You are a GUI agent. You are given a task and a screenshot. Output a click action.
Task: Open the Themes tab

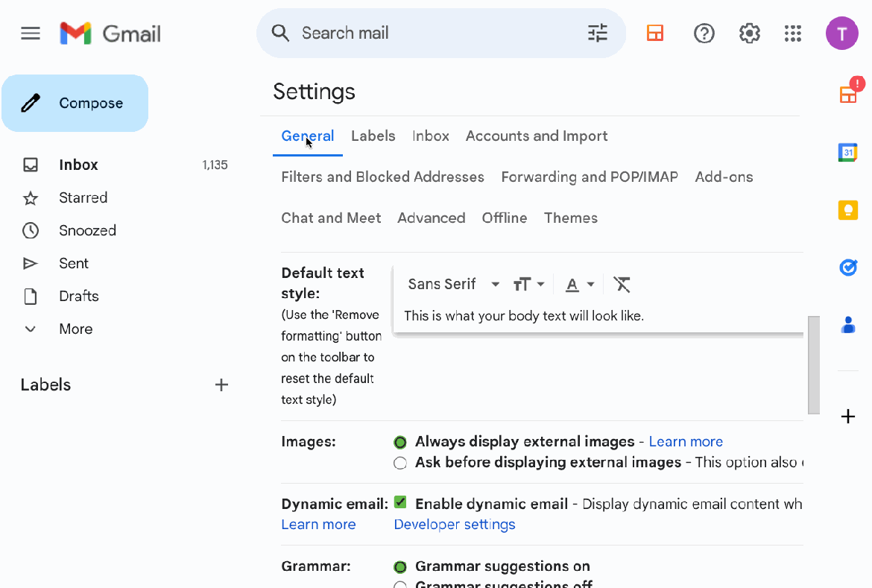(x=571, y=218)
